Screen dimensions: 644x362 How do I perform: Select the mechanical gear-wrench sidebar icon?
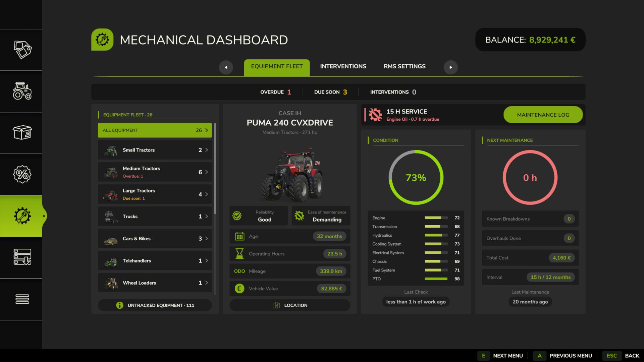pos(22,216)
